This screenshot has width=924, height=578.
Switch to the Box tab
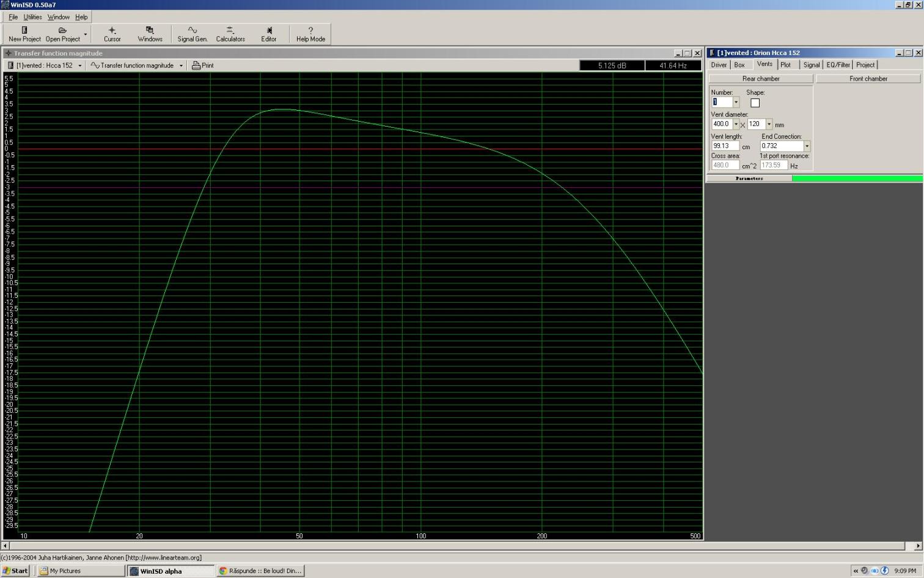point(739,65)
